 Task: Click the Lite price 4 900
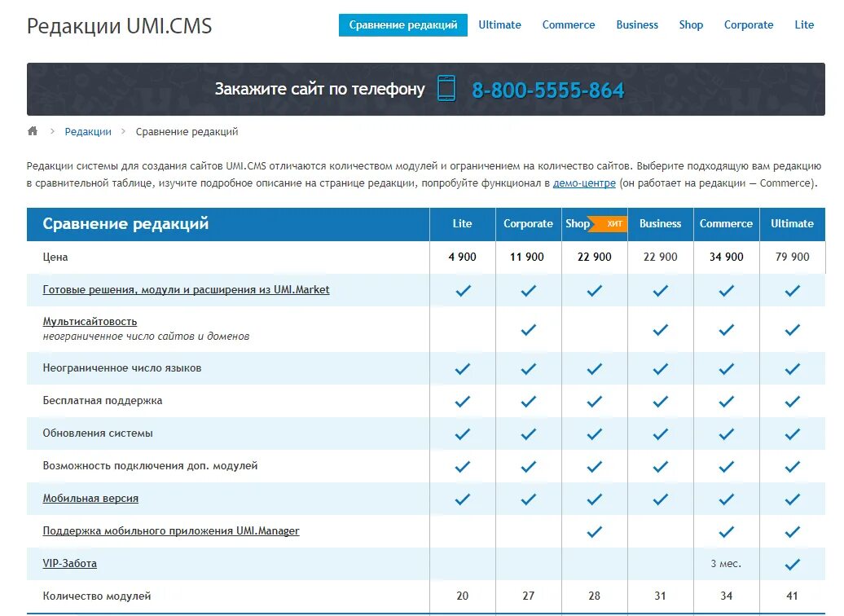point(463,257)
